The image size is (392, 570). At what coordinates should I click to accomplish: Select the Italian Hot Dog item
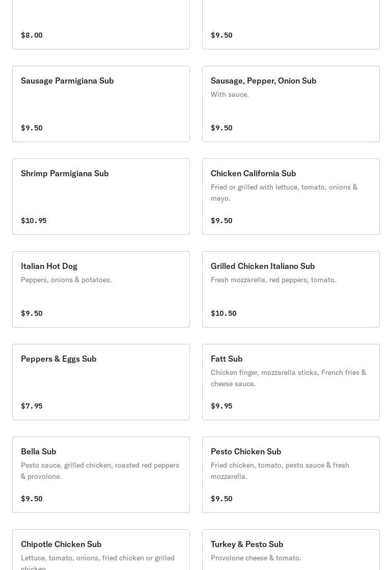(x=101, y=289)
